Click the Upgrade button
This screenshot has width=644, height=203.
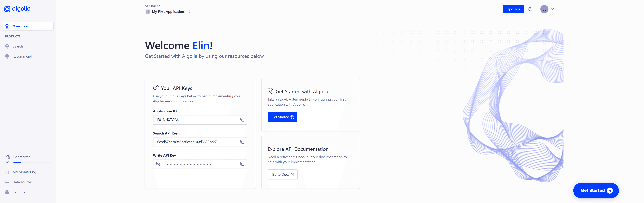(513, 9)
